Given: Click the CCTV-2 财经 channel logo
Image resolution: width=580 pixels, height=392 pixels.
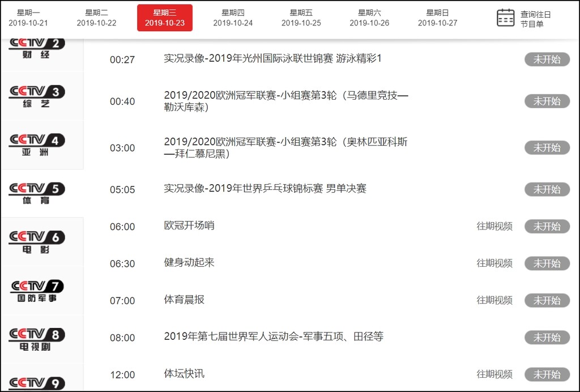Looking at the screenshot, I should 37,49.
